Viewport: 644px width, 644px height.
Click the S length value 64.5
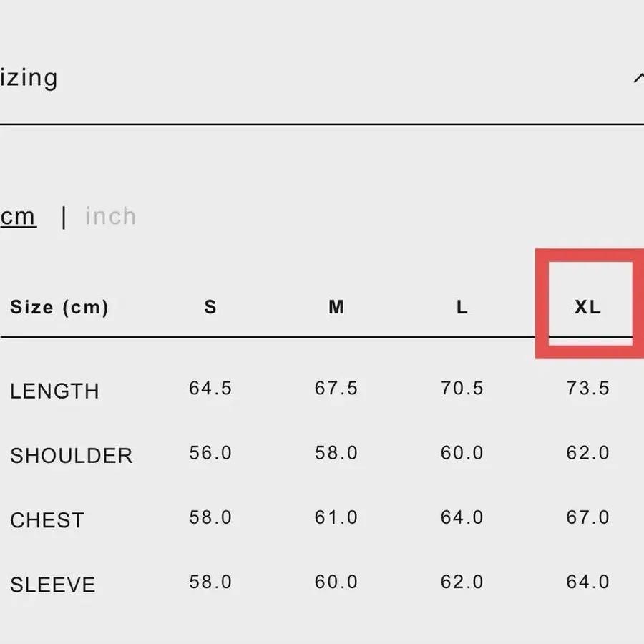210,389
